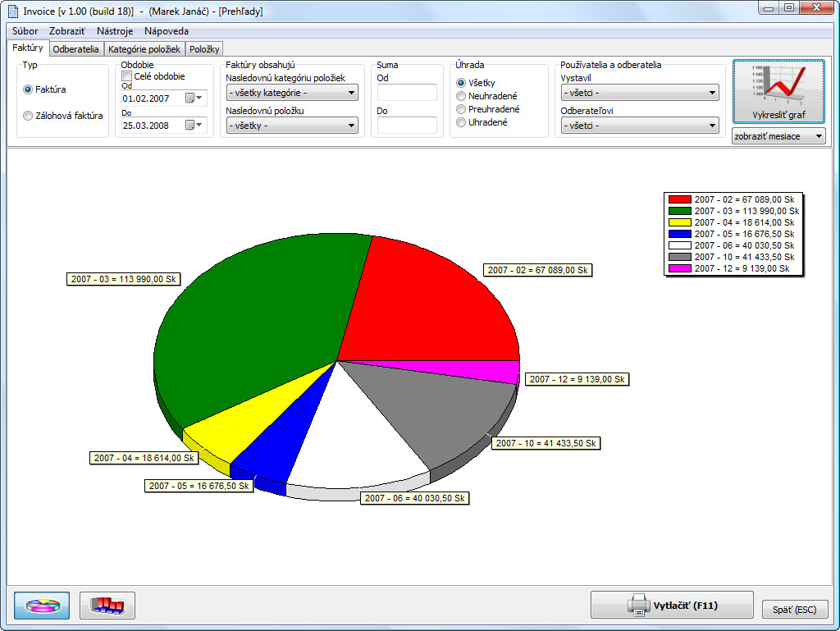Switch to pie chart view
Viewport: 840px width, 631px height.
pyautogui.click(x=42, y=606)
